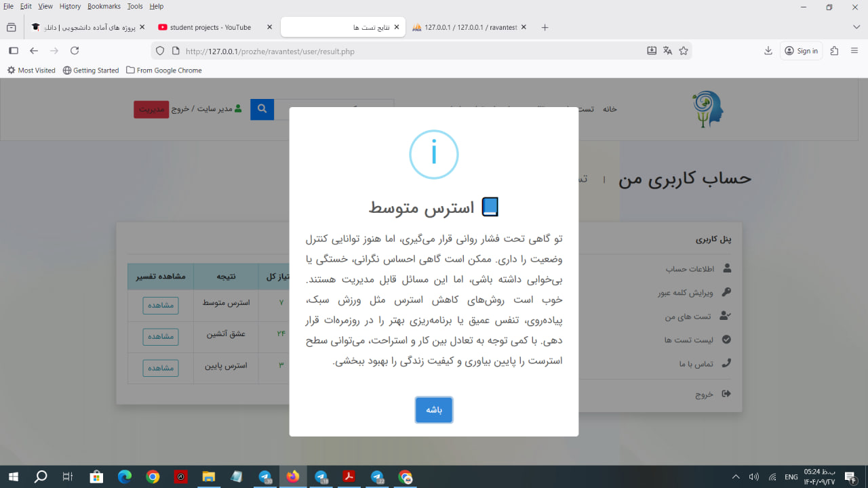Open the Bookmarks menu

(104, 6)
